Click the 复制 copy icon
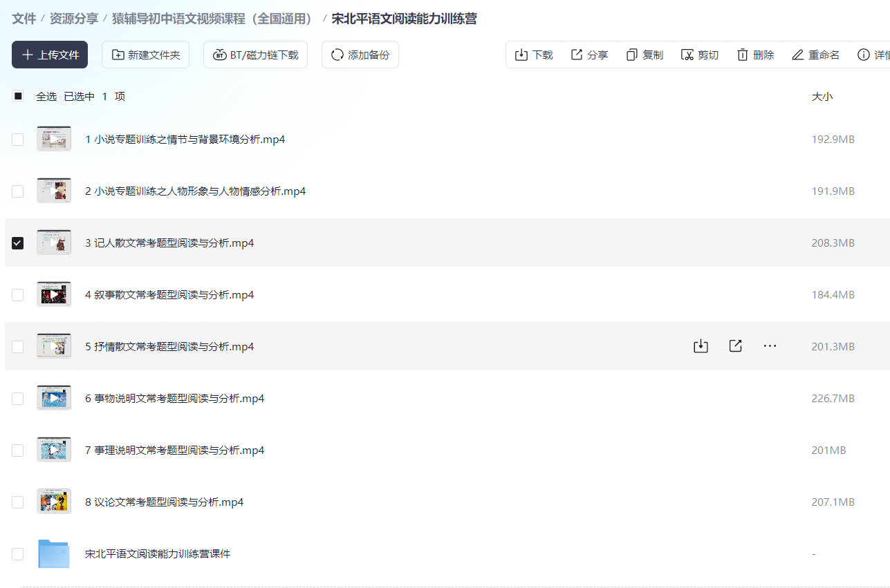Viewport: 890px width, 588px height. (631, 55)
